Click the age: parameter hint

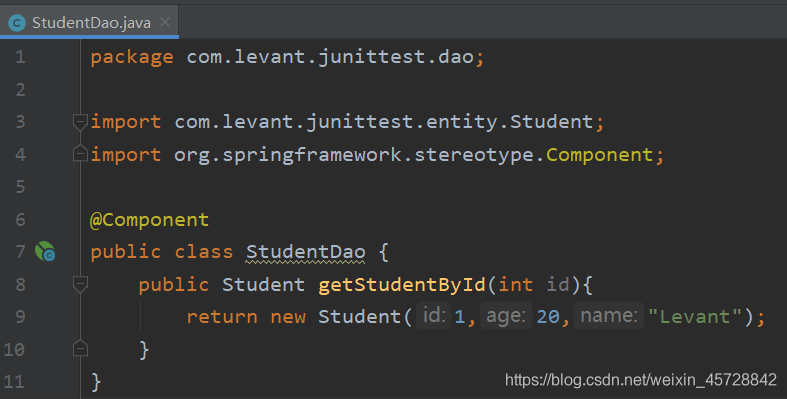(506, 316)
